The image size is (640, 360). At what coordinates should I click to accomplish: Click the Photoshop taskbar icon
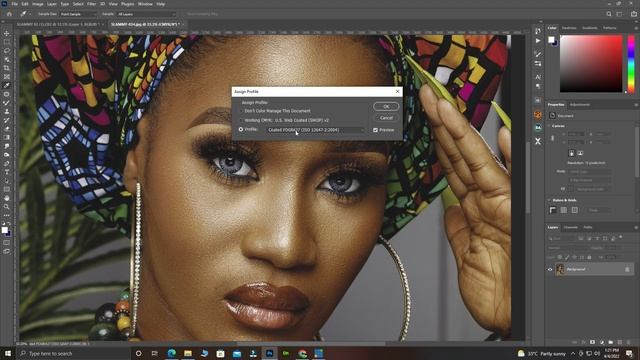click(269, 353)
